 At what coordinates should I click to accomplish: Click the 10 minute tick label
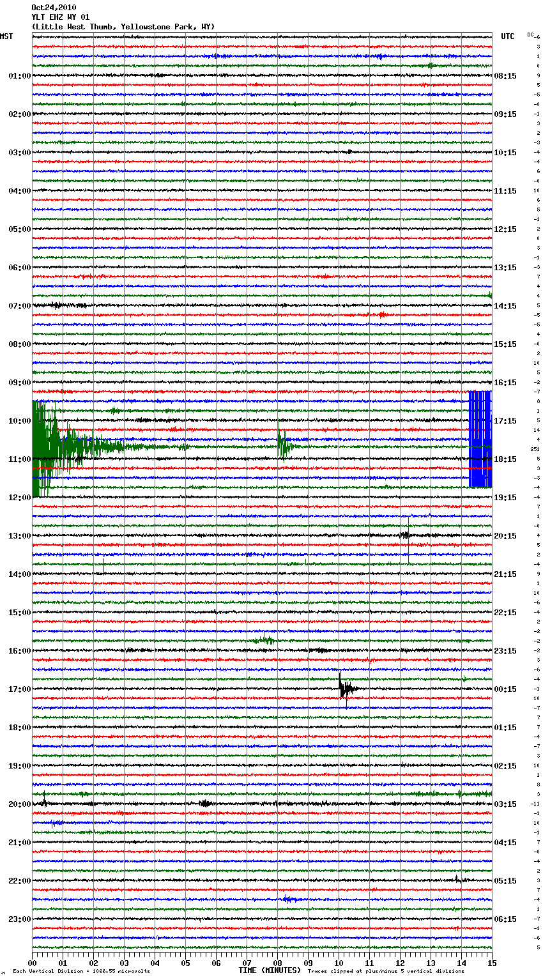point(339,963)
